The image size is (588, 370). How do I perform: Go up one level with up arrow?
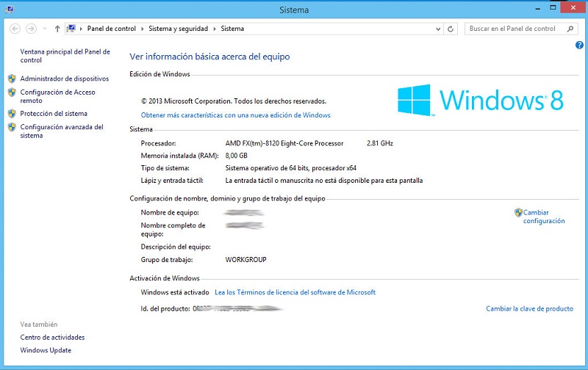(57, 29)
